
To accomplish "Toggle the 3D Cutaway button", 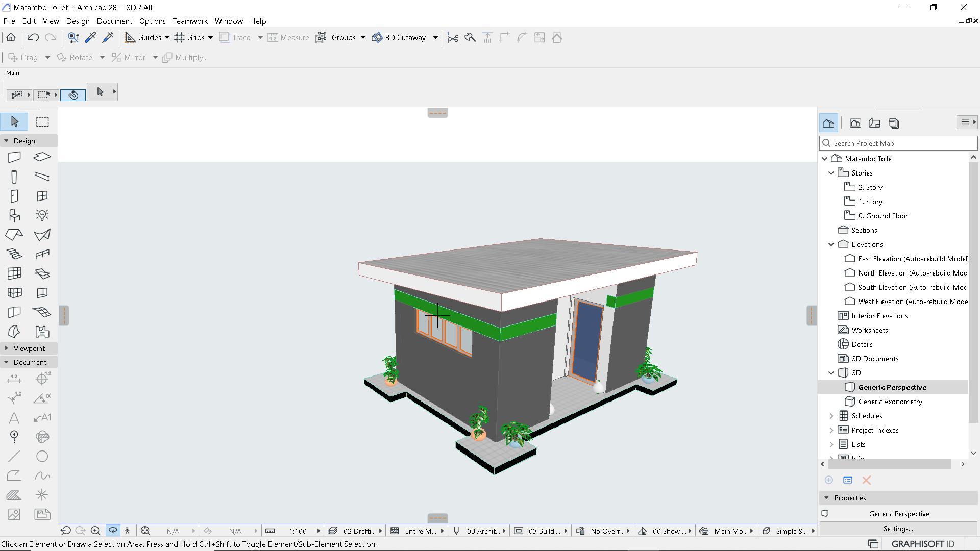I will tap(399, 38).
